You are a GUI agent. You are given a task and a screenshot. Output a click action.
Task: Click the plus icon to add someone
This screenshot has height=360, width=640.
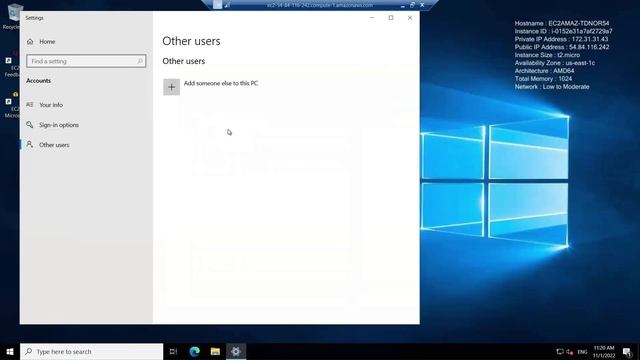click(171, 87)
